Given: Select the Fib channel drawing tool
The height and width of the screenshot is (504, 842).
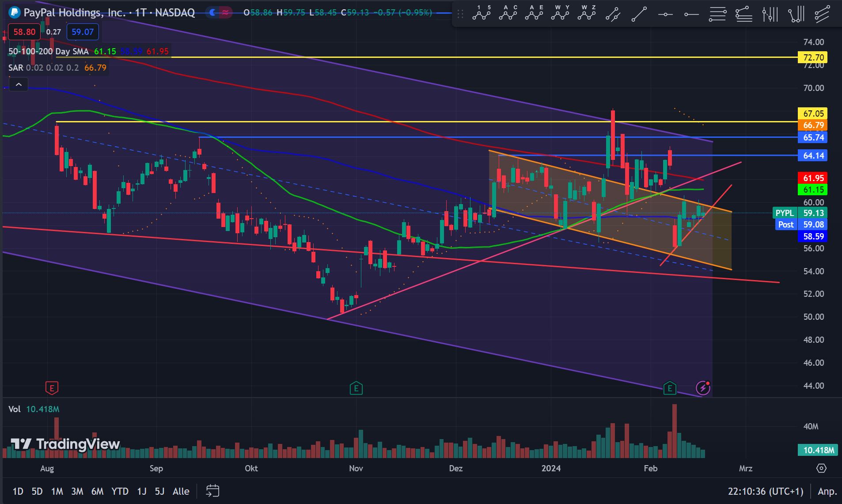Looking at the screenshot, I should click(x=822, y=14).
